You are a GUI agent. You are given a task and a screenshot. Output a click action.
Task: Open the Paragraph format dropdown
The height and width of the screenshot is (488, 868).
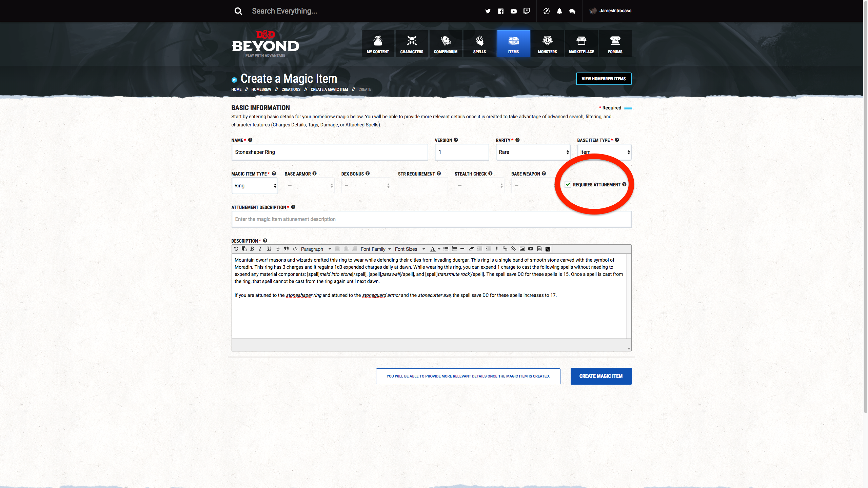point(316,249)
